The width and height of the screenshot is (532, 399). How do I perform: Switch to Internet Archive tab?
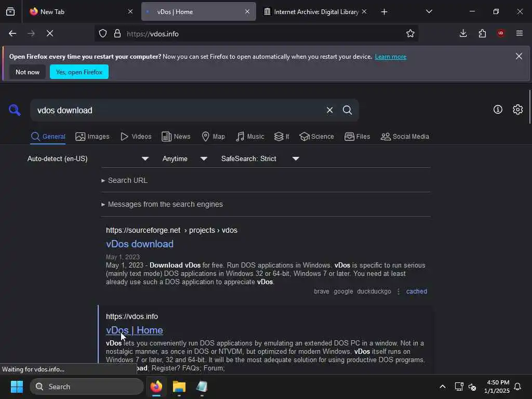pyautogui.click(x=315, y=11)
